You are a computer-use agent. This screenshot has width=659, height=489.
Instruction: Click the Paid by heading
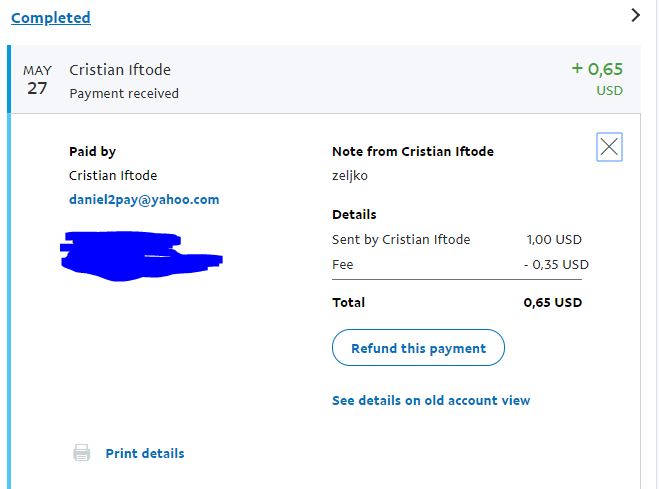pos(92,151)
